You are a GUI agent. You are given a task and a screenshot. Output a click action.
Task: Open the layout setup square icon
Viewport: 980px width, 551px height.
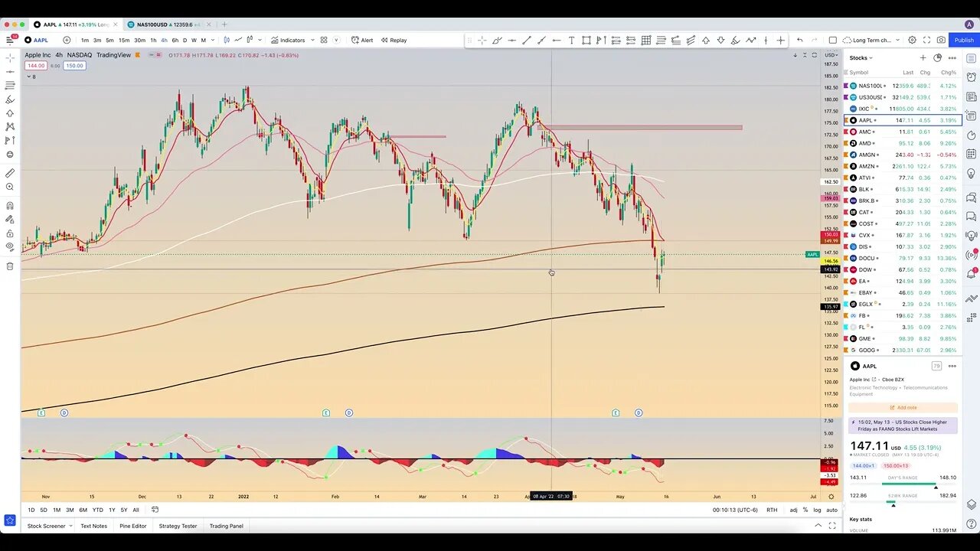(x=833, y=40)
